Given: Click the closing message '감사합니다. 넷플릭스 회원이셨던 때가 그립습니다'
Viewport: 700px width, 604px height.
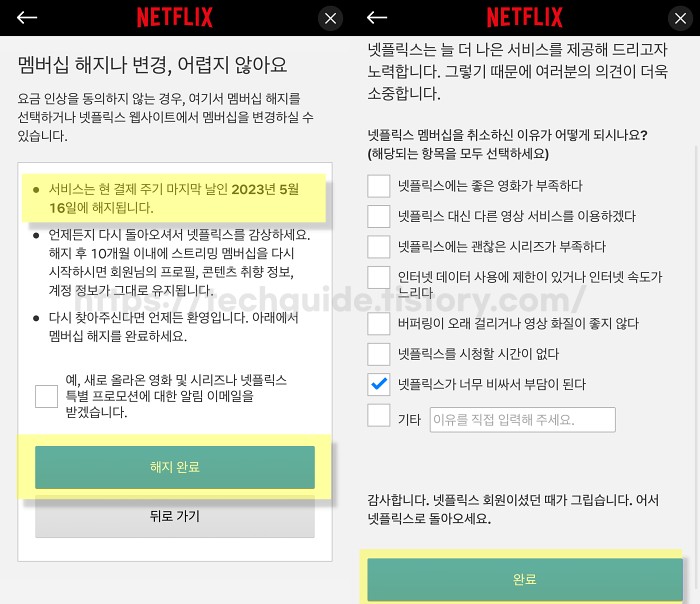Looking at the screenshot, I should [513, 509].
